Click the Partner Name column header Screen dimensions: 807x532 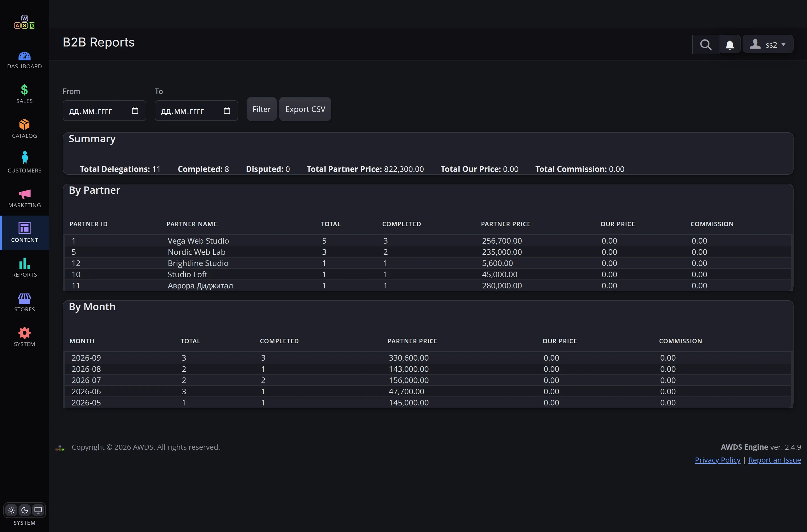[192, 224]
